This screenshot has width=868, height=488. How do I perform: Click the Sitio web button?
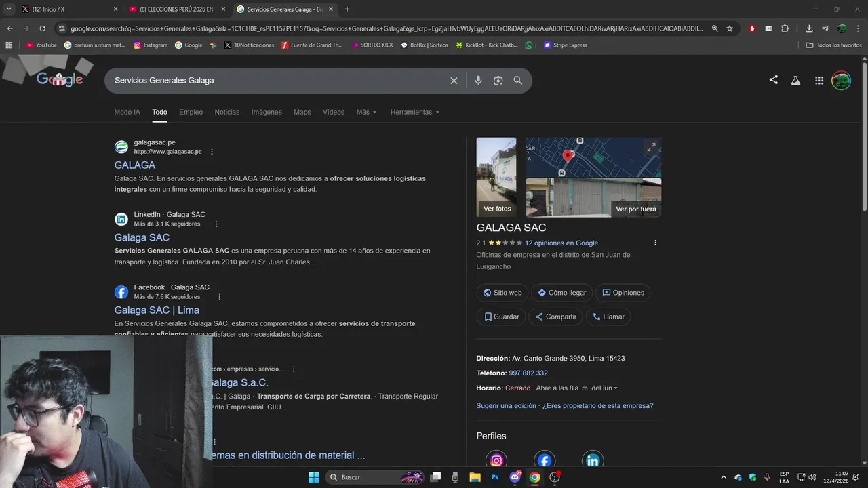point(502,293)
